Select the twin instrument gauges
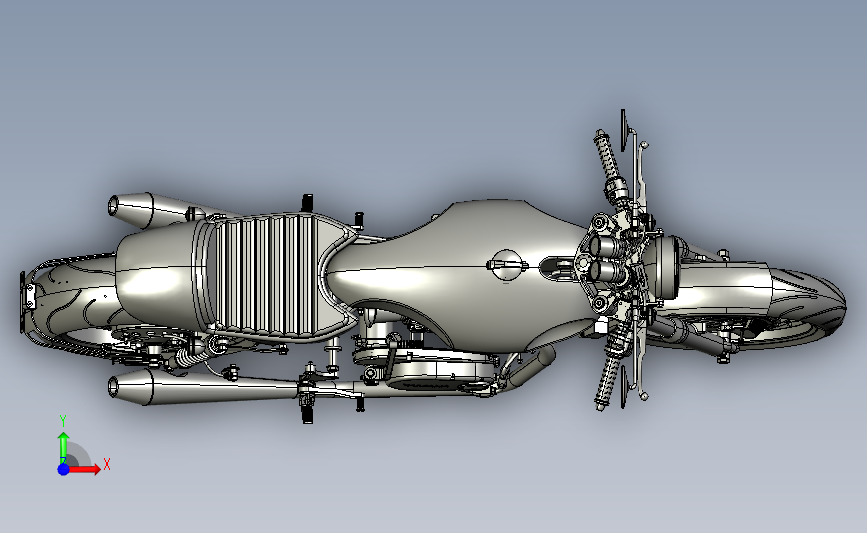The height and width of the screenshot is (533, 867). tap(607, 258)
